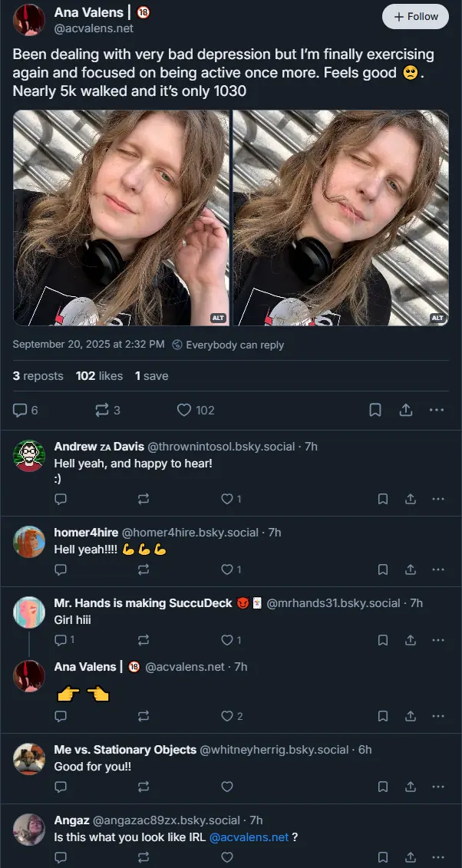Like Andrew Davis's reply
Screen dimensions: 462x868
pos(227,499)
